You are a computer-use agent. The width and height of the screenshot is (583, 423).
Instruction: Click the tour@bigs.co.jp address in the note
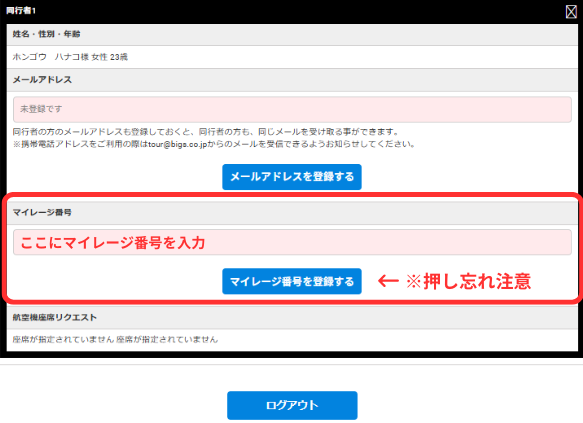point(177,144)
